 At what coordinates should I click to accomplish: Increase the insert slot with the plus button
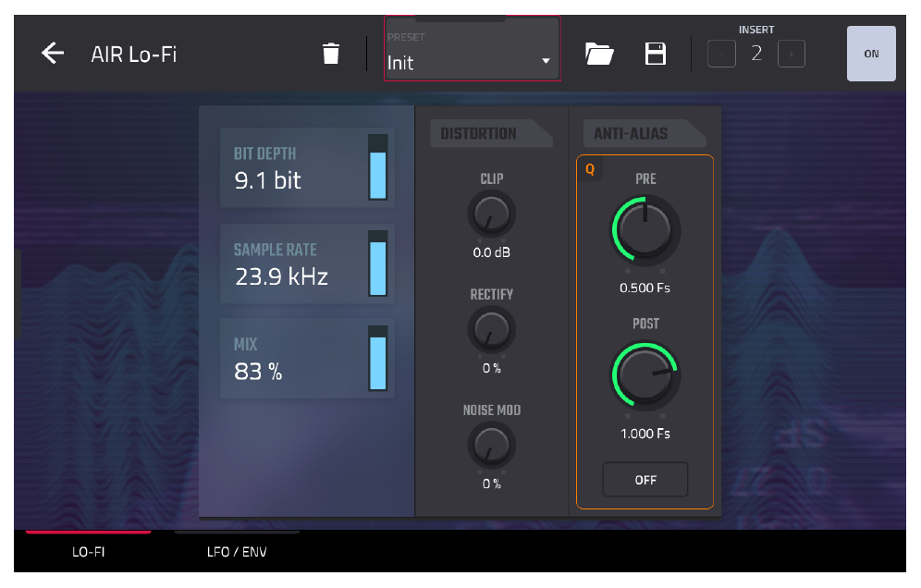point(792,54)
